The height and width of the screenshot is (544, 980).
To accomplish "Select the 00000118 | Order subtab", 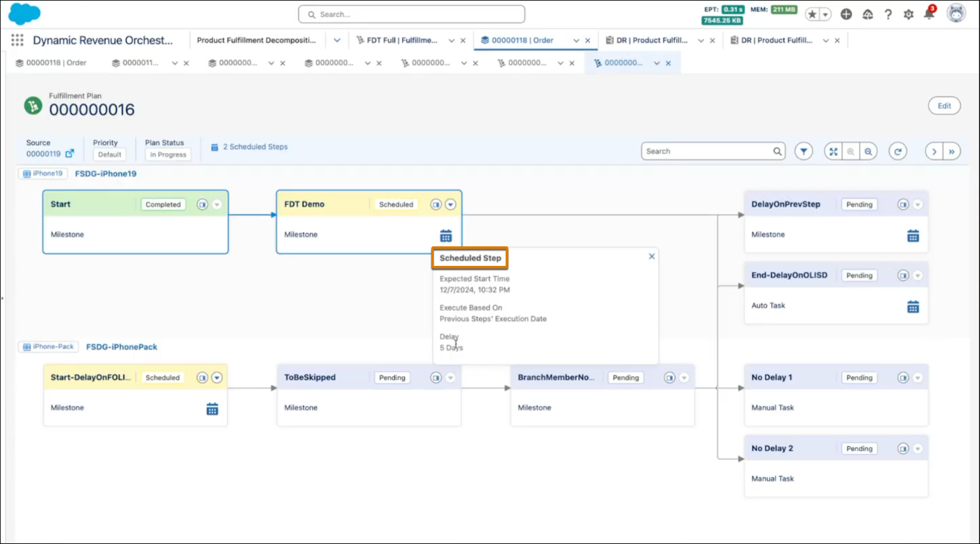I will (x=51, y=63).
